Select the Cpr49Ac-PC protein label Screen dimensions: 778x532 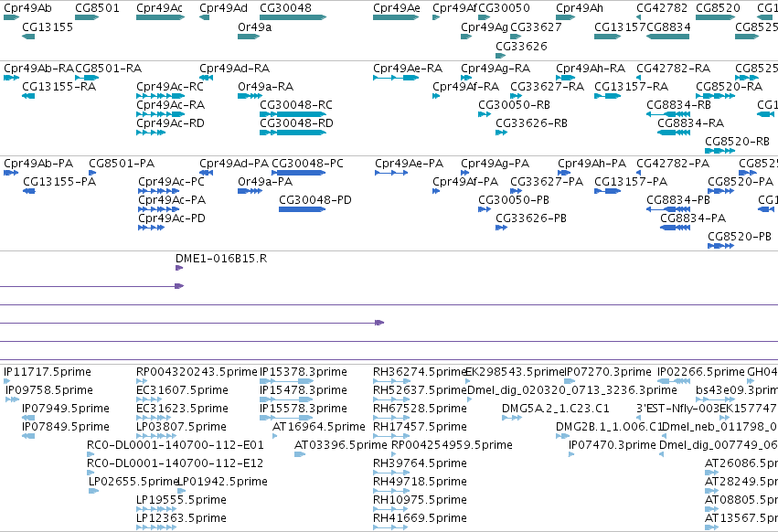coord(171,182)
